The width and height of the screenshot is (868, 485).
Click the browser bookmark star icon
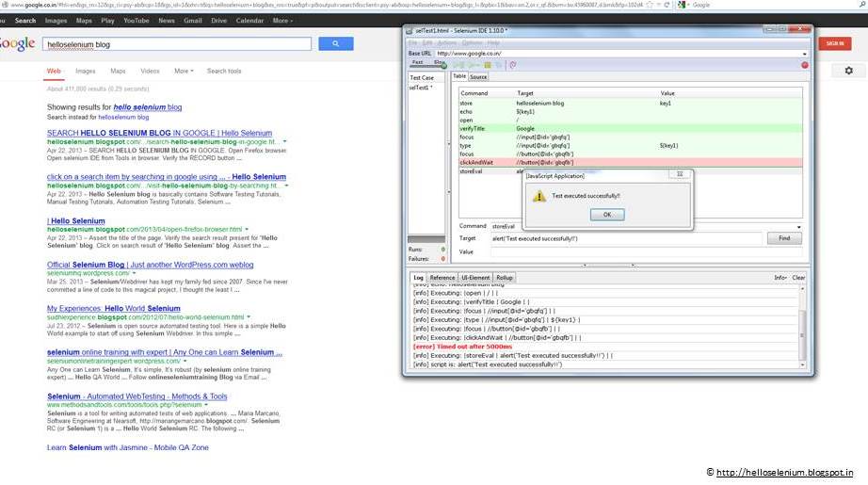(x=650, y=5)
